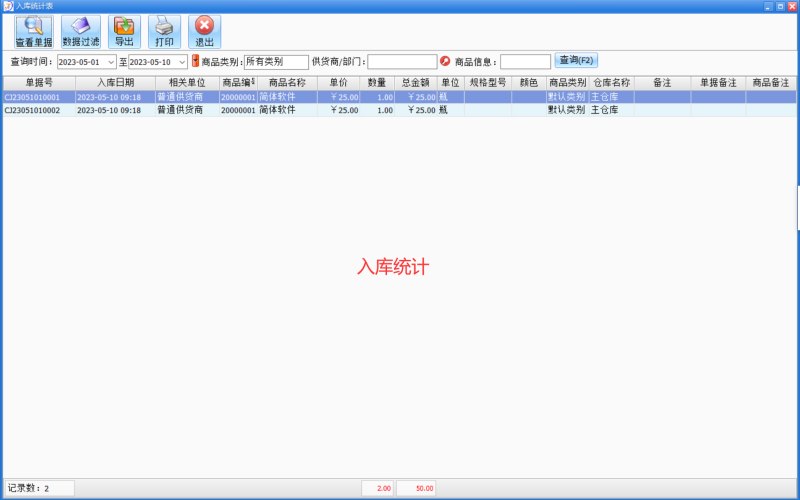Click the 总金额 column header
The image size is (800, 500).
[x=415, y=83]
